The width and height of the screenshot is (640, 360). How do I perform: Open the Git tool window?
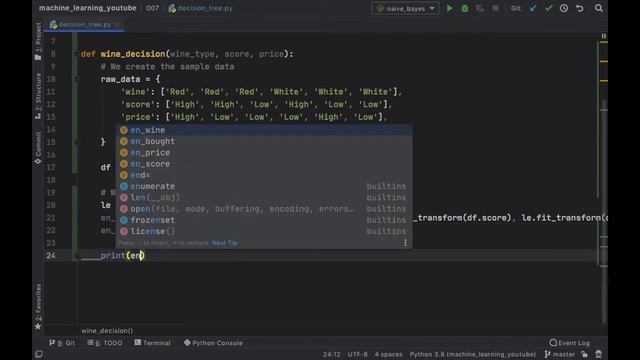click(x=62, y=343)
